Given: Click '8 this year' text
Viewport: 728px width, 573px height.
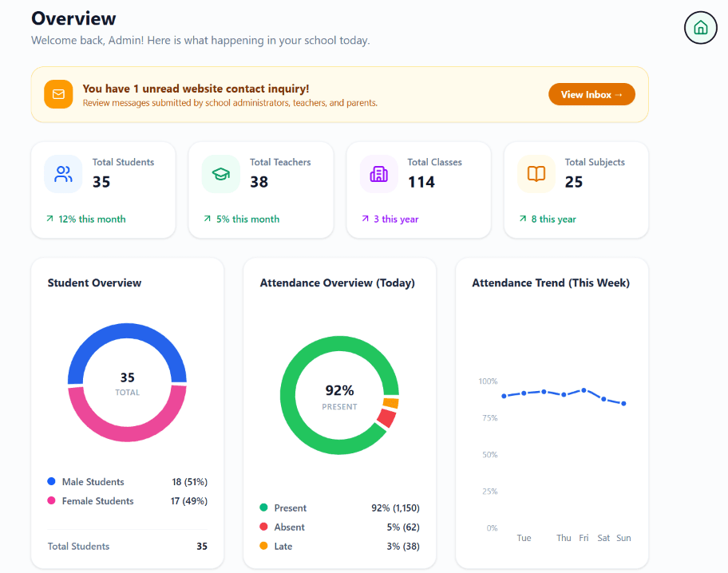Looking at the screenshot, I should pyautogui.click(x=553, y=219).
